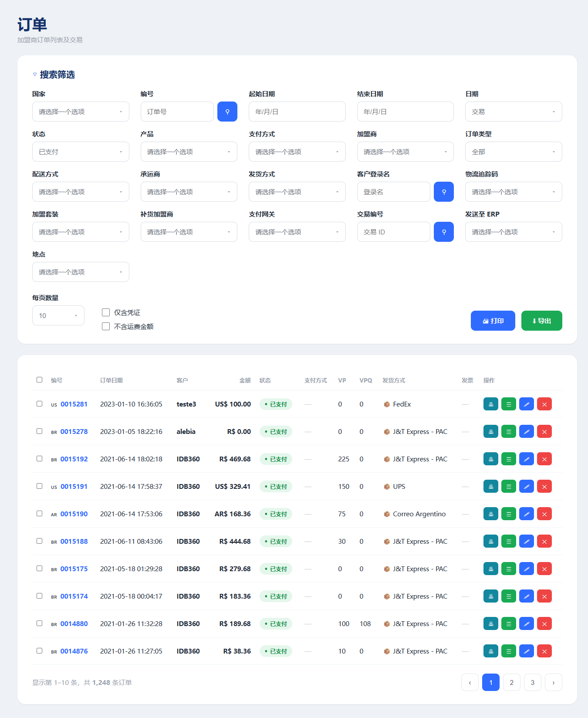Search by customer login name icon
Image resolution: width=588 pixels, height=718 pixels.
tap(444, 192)
